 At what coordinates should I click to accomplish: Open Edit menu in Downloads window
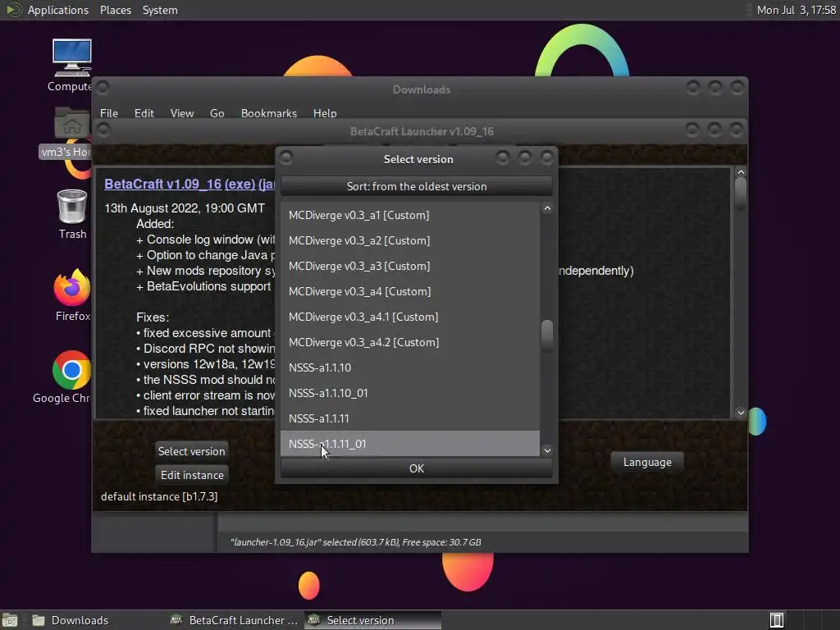click(144, 113)
